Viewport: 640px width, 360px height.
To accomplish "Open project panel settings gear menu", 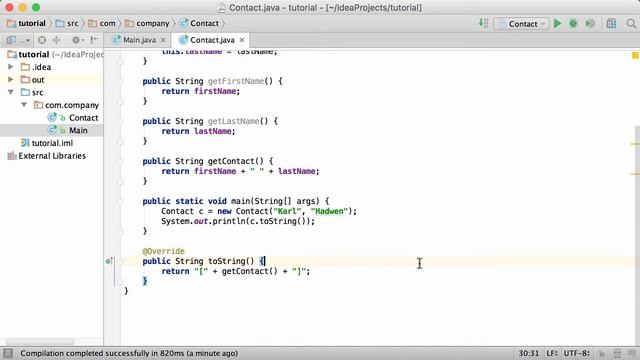I will tap(77, 40).
